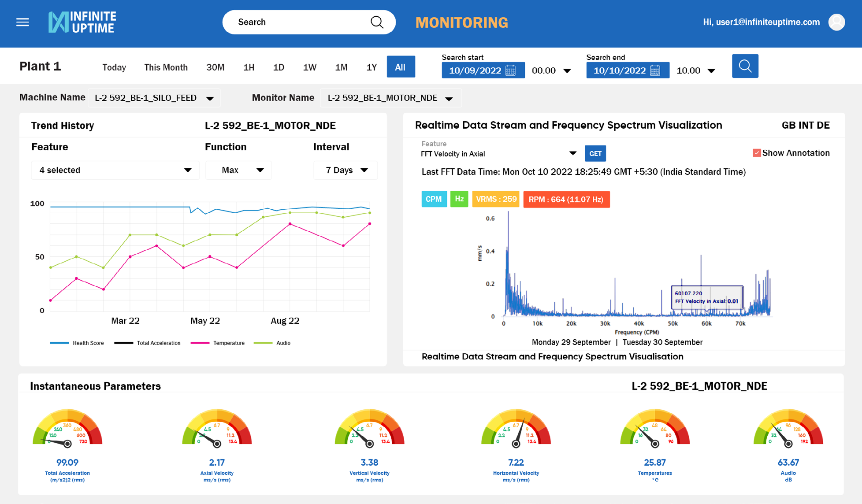Viewport: 862px width, 504px height.
Task: Toggle Temperature series in legend
Action: tap(218, 343)
